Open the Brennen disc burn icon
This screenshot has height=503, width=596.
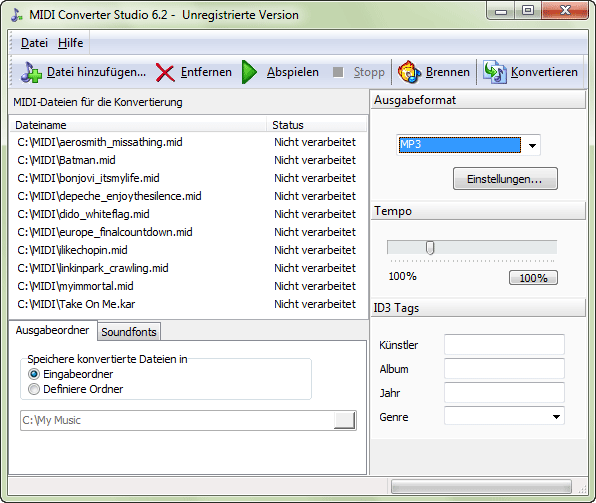[x=409, y=72]
